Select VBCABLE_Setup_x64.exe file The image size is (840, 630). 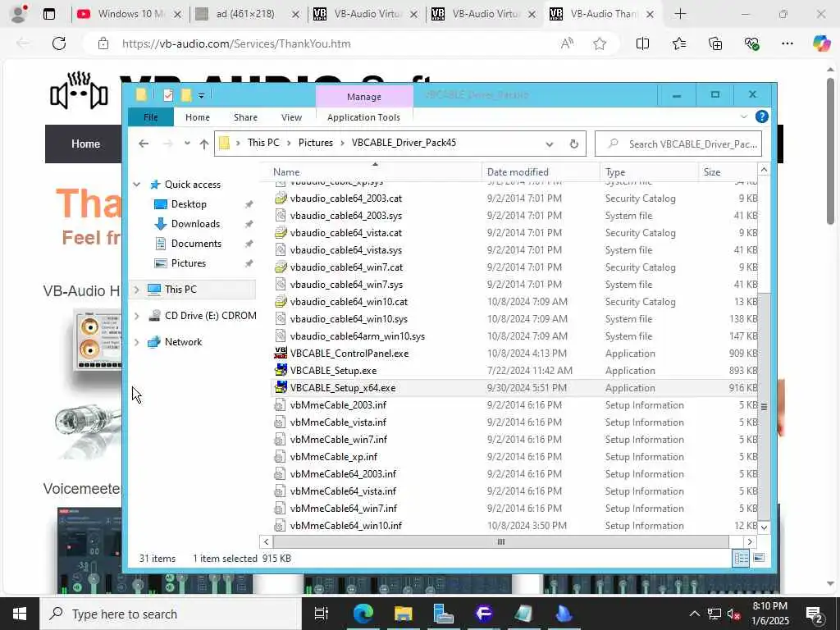point(343,388)
